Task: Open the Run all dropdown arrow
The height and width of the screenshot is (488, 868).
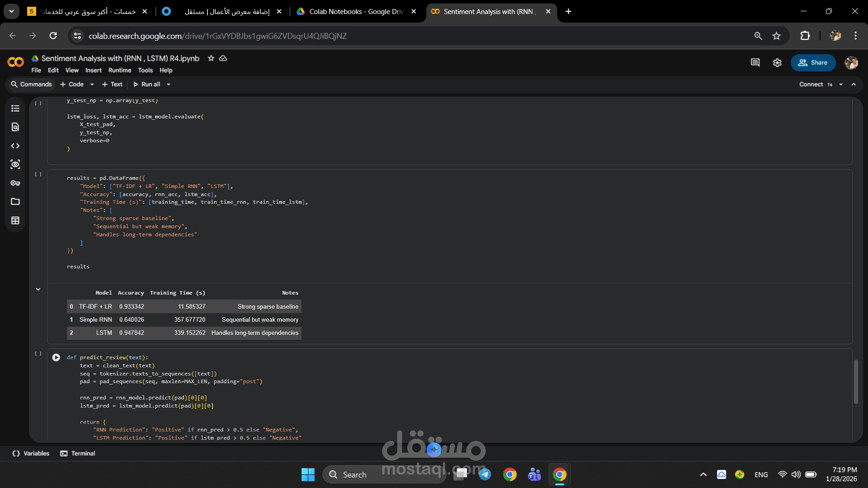Action: pyautogui.click(x=169, y=84)
